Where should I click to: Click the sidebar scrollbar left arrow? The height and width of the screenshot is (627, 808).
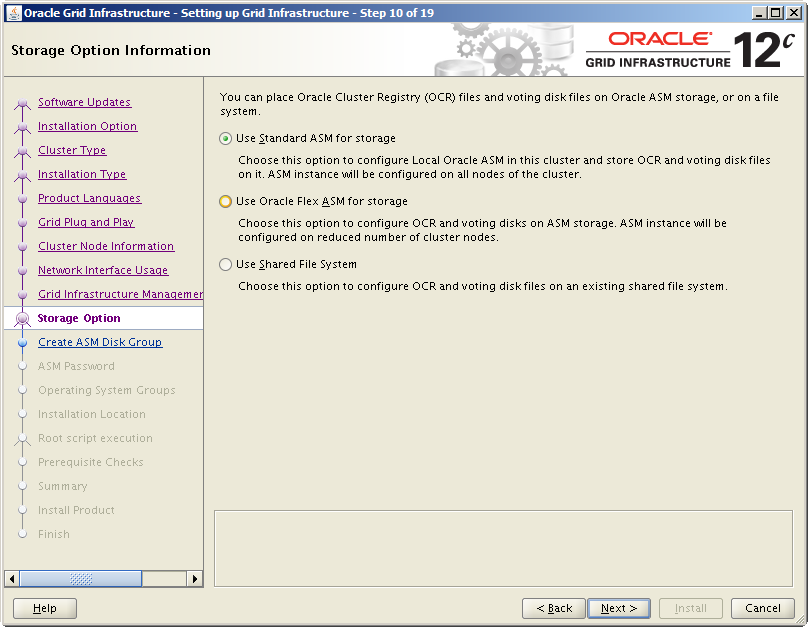click(x=12, y=579)
